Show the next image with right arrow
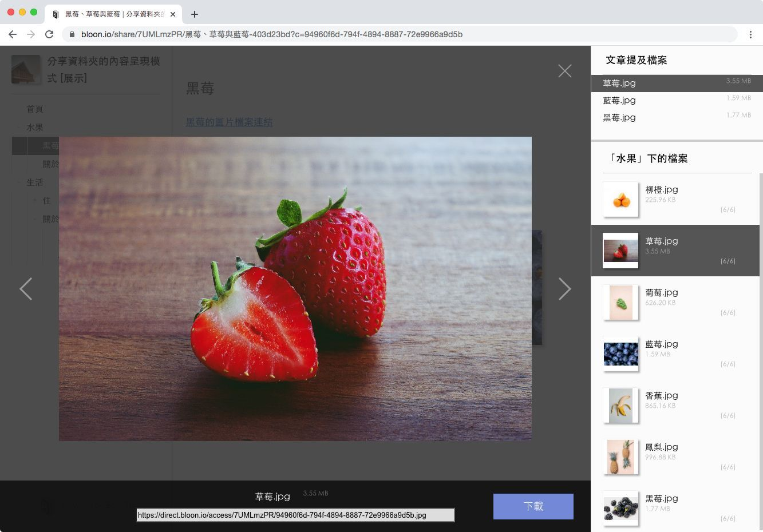This screenshot has width=763, height=532. tap(565, 289)
